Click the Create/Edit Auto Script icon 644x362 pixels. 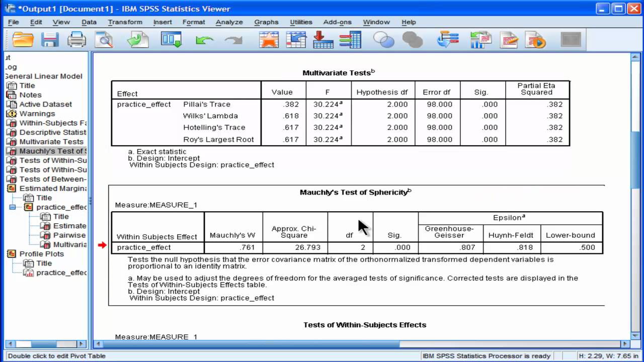(509, 40)
